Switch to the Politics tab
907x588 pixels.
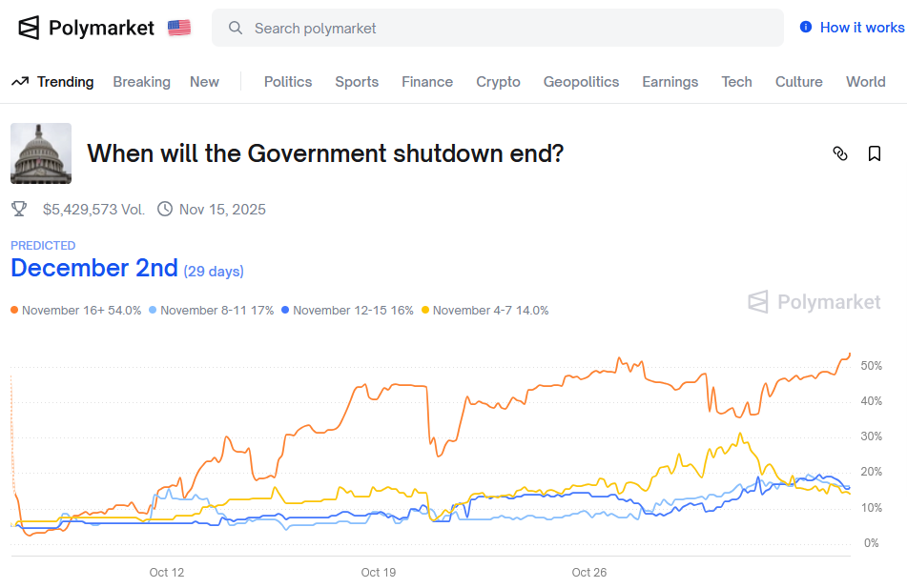tap(288, 82)
